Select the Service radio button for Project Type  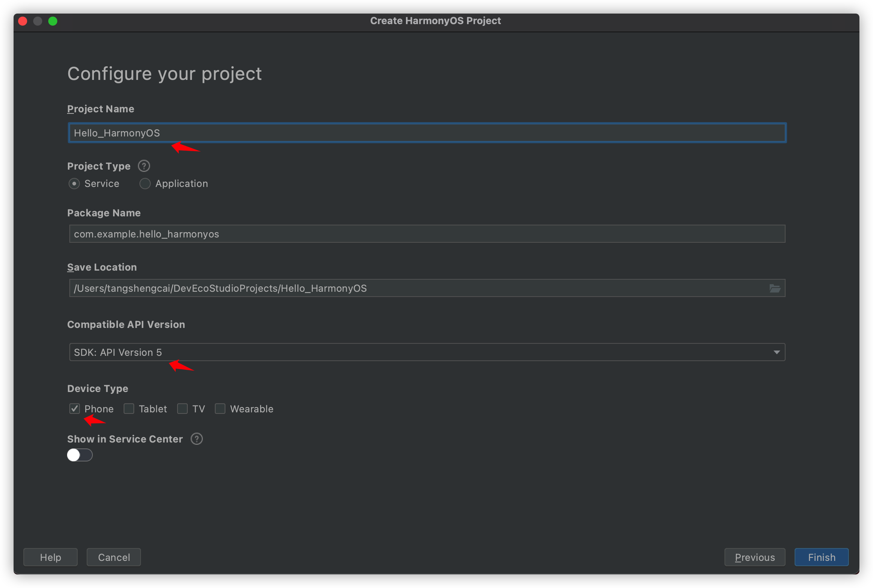74,183
